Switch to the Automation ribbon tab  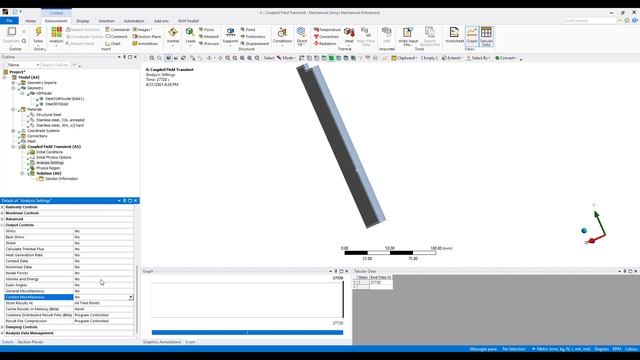[134, 21]
